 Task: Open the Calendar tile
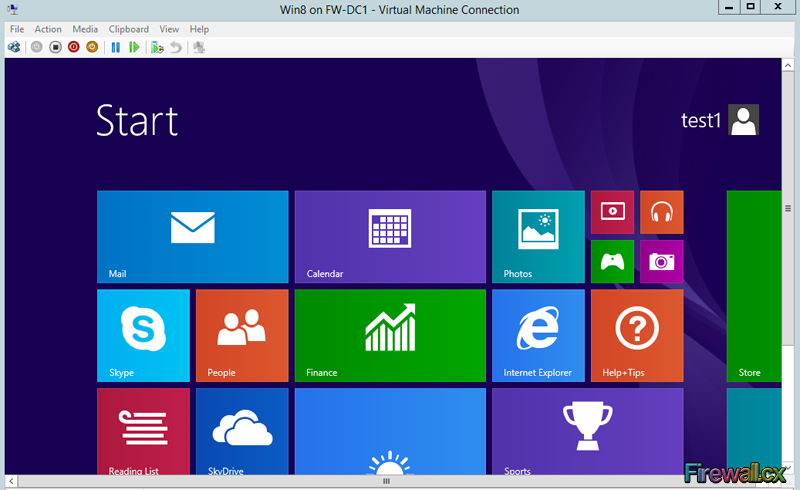pos(390,237)
